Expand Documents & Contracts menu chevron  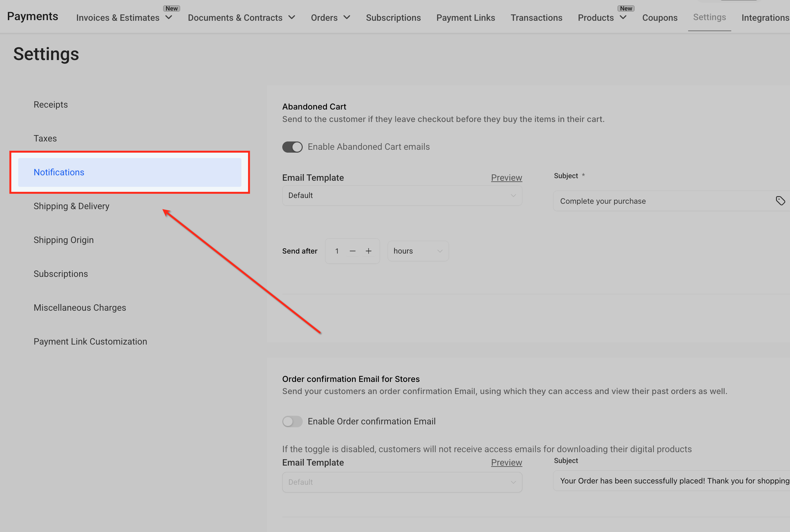pyautogui.click(x=292, y=17)
